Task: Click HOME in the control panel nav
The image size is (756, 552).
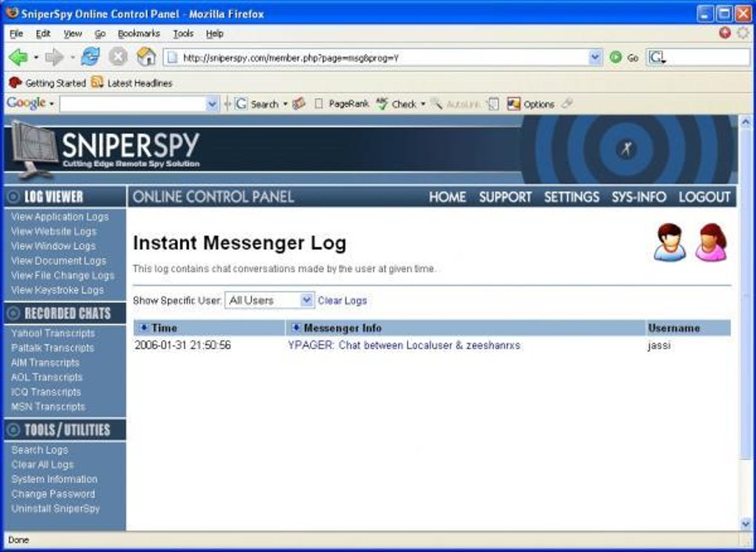Action: tap(448, 197)
